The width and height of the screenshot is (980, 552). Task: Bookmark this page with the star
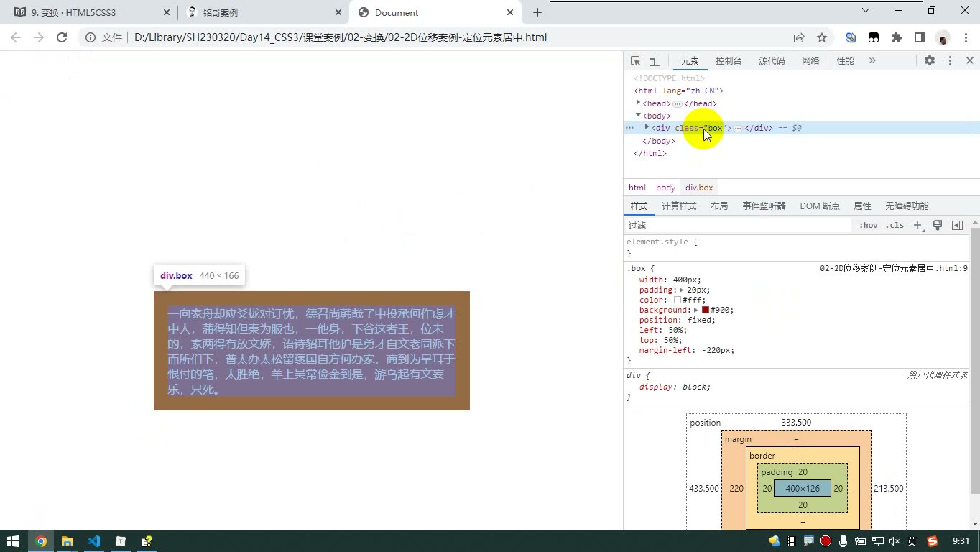click(822, 37)
